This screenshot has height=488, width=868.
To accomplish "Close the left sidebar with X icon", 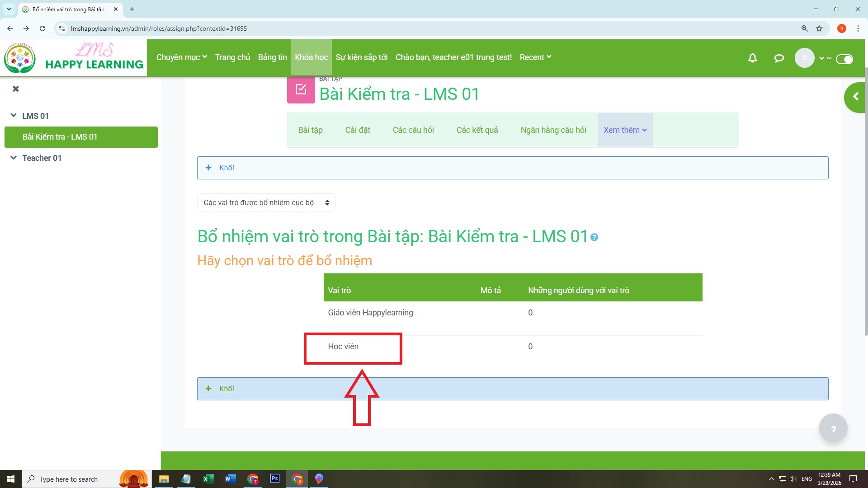I will tap(16, 89).
